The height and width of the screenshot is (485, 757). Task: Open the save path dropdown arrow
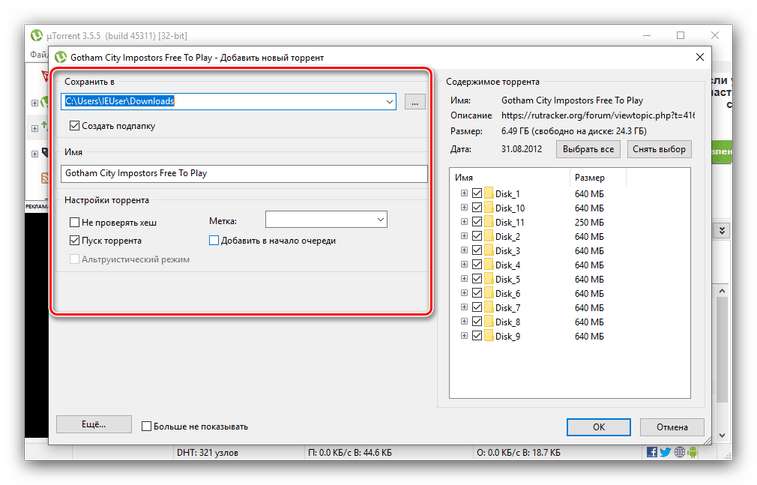(x=389, y=101)
